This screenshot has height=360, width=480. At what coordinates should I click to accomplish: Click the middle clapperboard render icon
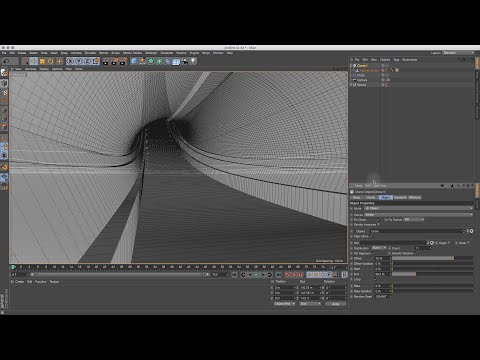point(115,61)
